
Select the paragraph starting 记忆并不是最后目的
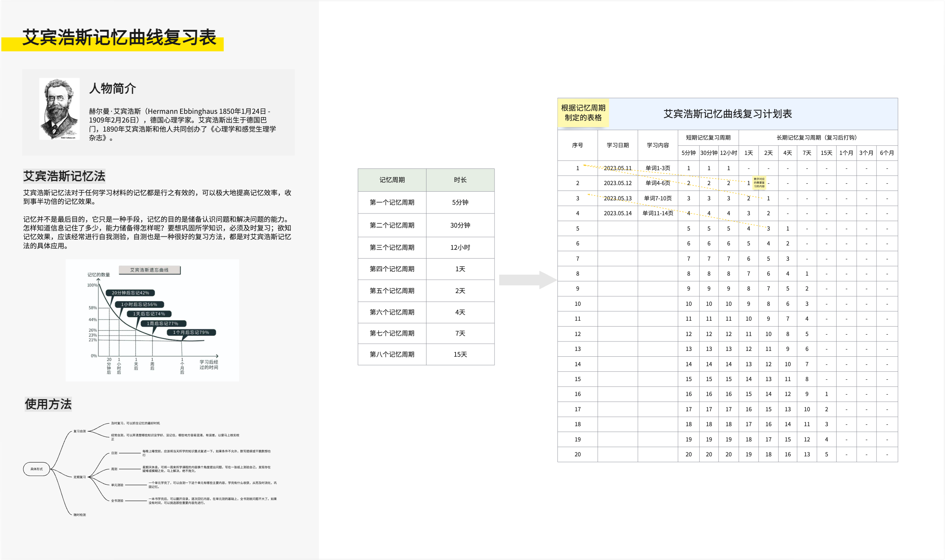(x=157, y=232)
